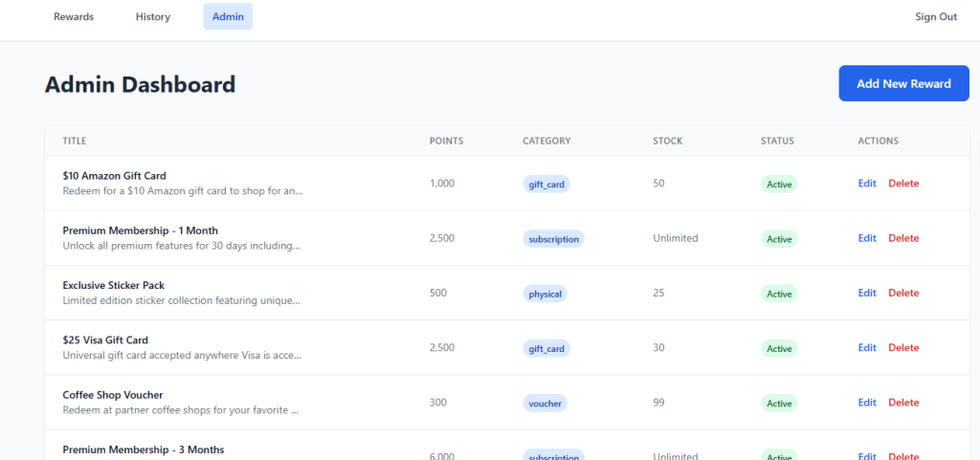Edit the Coffee Shop Voucher reward
The image size is (980, 460).
click(867, 403)
